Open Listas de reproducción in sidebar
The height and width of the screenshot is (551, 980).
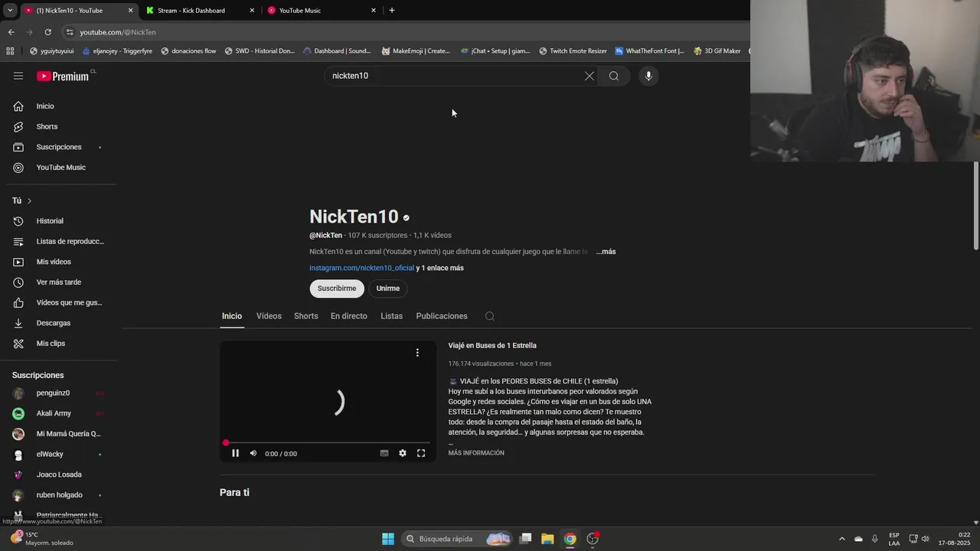63,241
